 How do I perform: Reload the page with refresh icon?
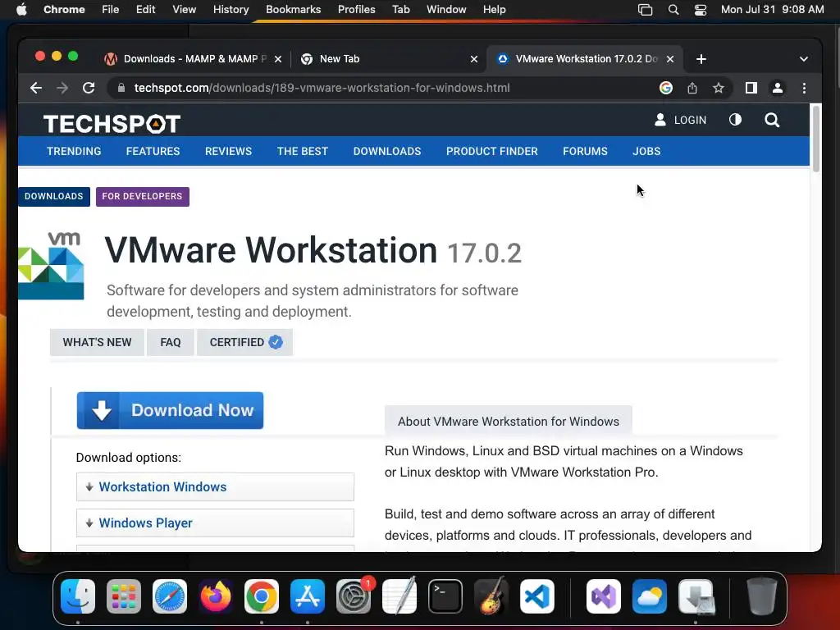[x=89, y=88]
